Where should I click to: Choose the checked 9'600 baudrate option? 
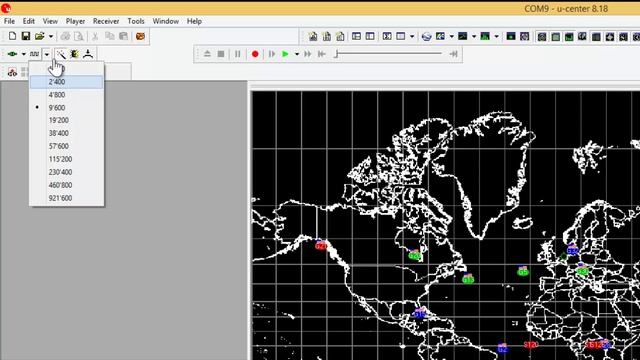[67, 108]
